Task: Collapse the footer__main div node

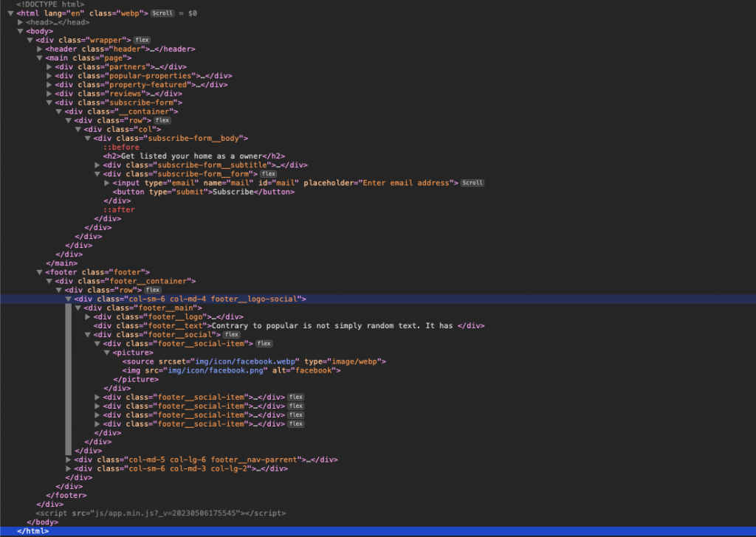Action: [78, 308]
